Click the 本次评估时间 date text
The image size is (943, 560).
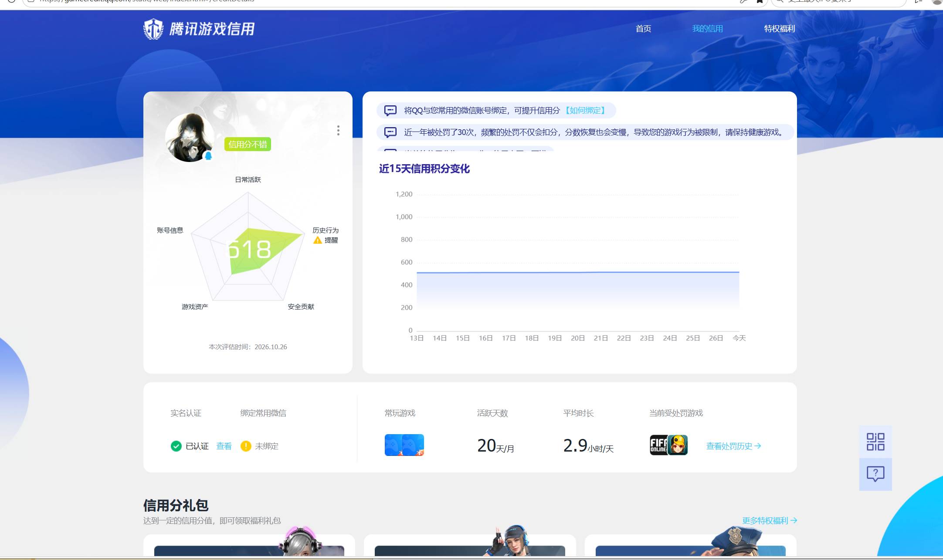248,347
